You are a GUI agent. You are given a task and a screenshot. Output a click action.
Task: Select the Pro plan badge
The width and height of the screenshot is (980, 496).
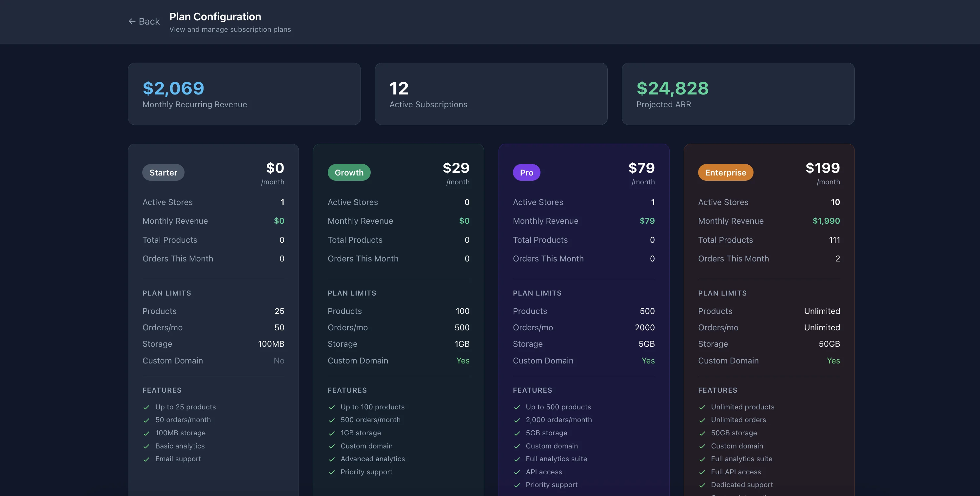(x=526, y=172)
